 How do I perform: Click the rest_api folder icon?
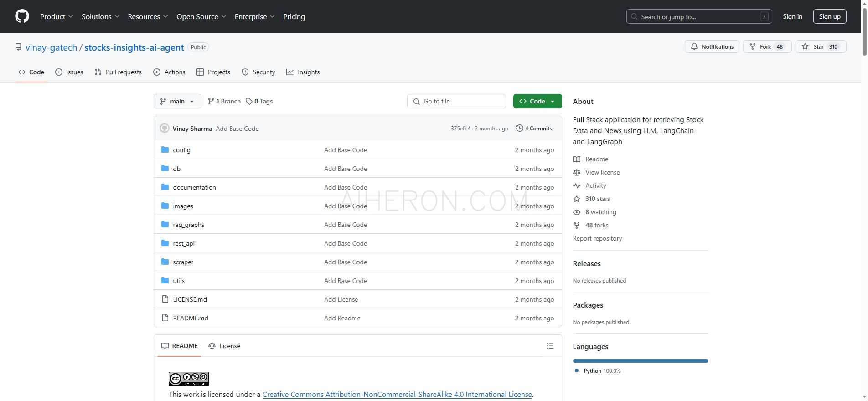coord(165,243)
